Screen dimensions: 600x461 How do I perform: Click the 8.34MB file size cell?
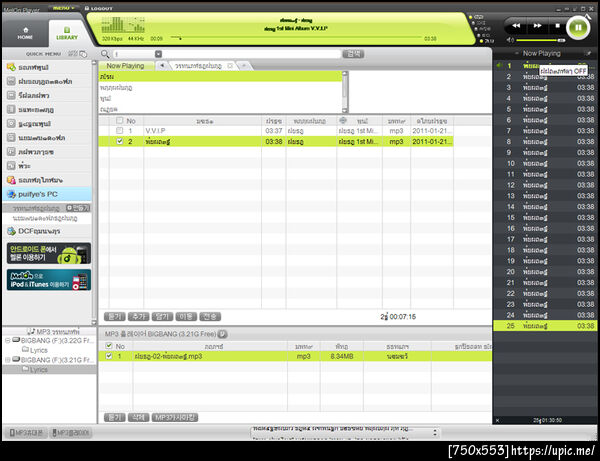click(342, 356)
